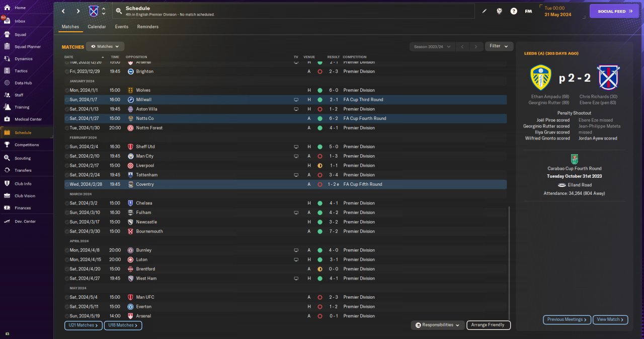Open the Dynamics icon in sidebar
This screenshot has width=644, height=339.
[7, 59]
